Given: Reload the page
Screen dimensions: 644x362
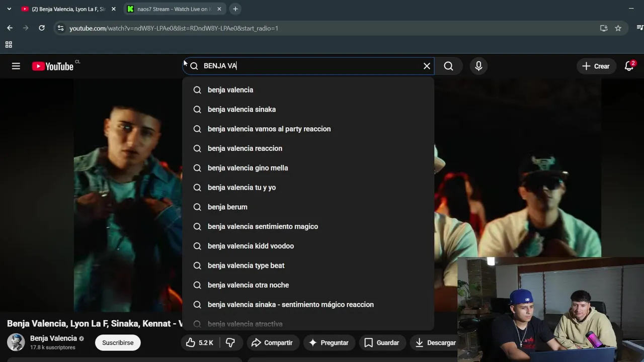Looking at the screenshot, I should tap(42, 28).
